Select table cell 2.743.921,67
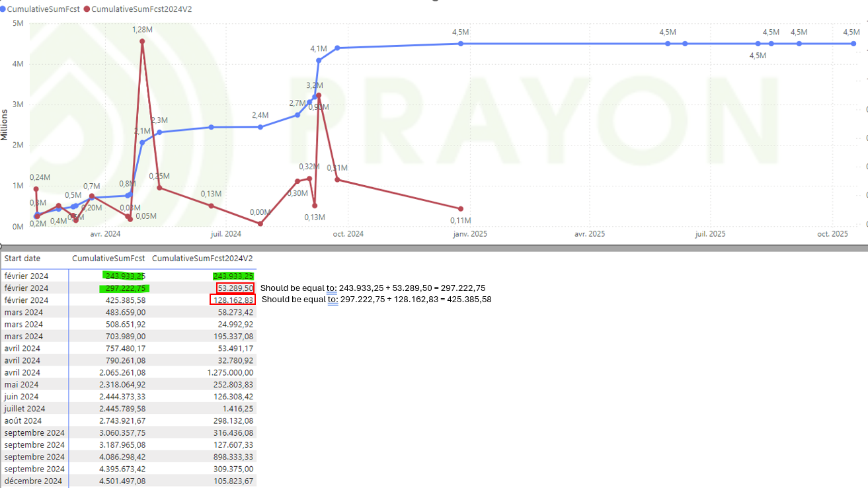 click(122, 421)
